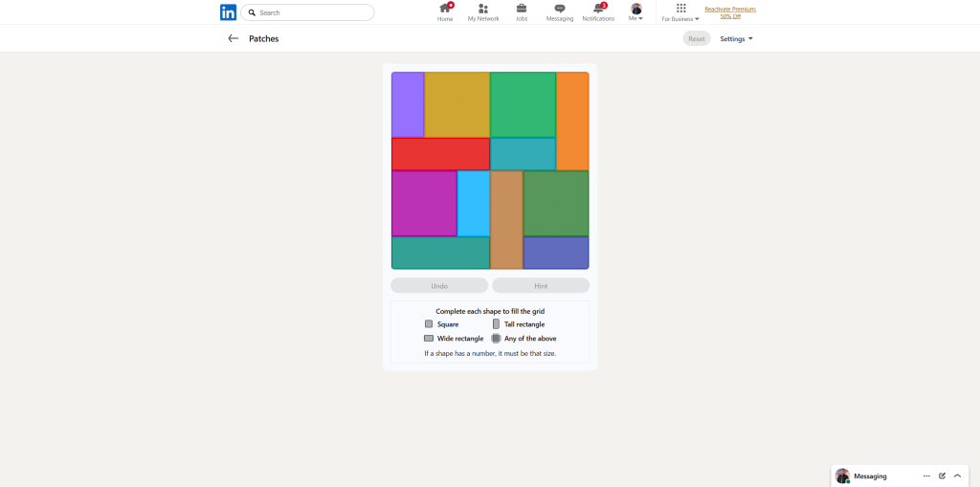Select the dark green square patch

click(x=556, y=203)
